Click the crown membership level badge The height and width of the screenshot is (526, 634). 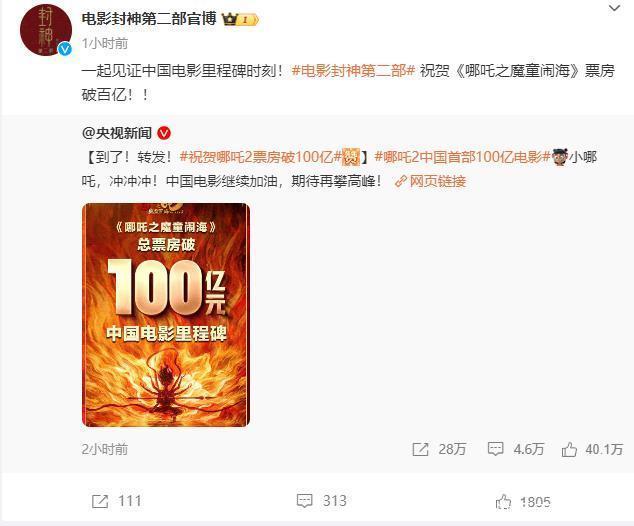[x=240, y=19]
